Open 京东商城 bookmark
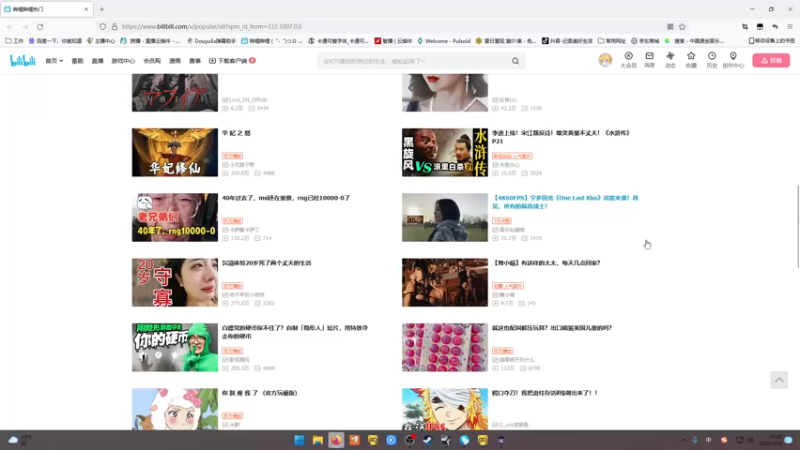800x450 pixels. pyautogui.click(x=645, y=41)
